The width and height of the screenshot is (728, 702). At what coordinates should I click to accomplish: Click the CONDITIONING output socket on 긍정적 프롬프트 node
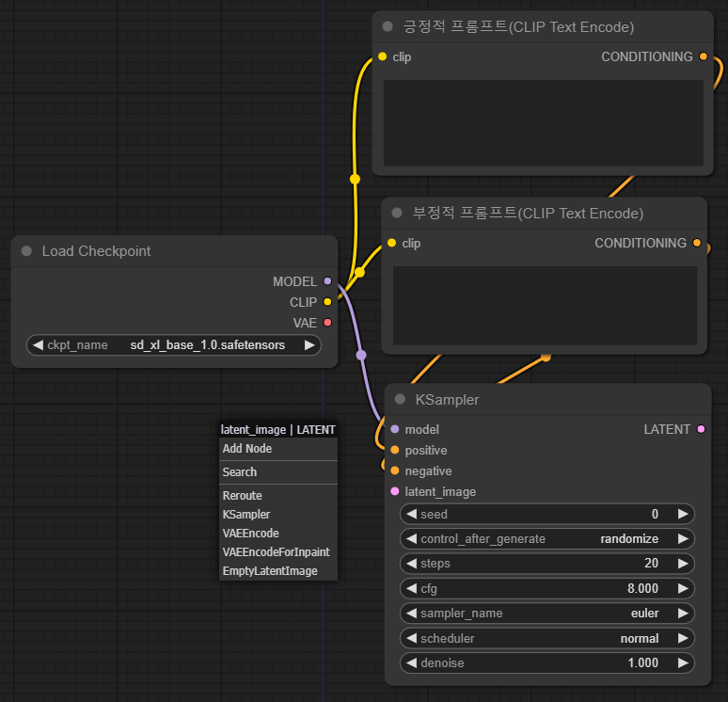tap(703, 56)
